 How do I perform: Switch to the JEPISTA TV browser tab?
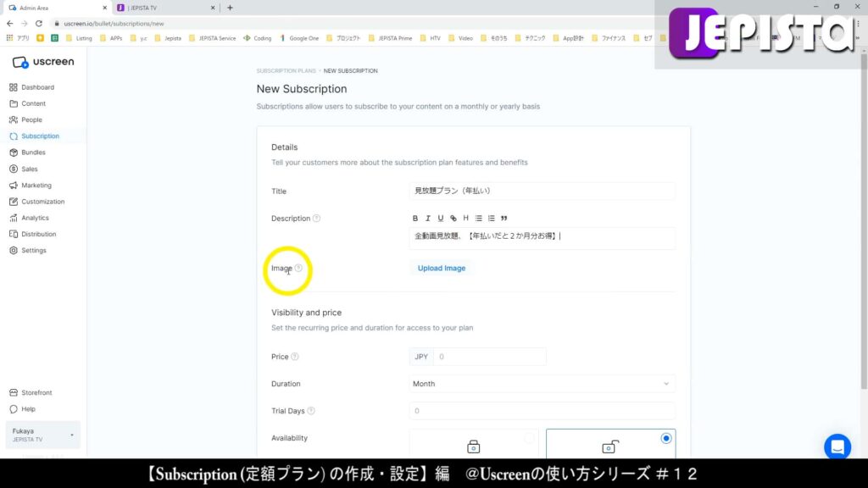coord(165,8)
